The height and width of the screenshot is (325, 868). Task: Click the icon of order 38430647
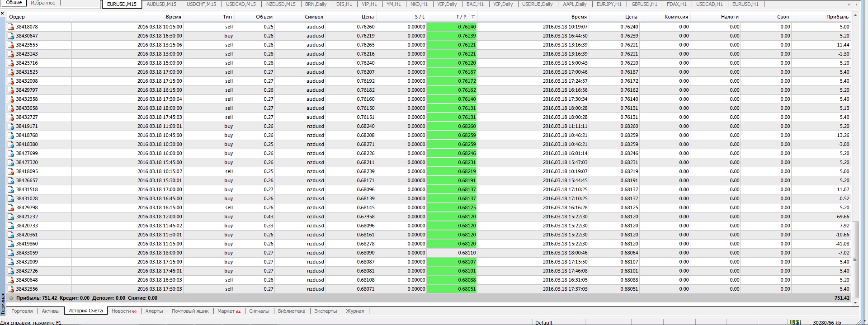pyautogui.click(x=11, y=36)
